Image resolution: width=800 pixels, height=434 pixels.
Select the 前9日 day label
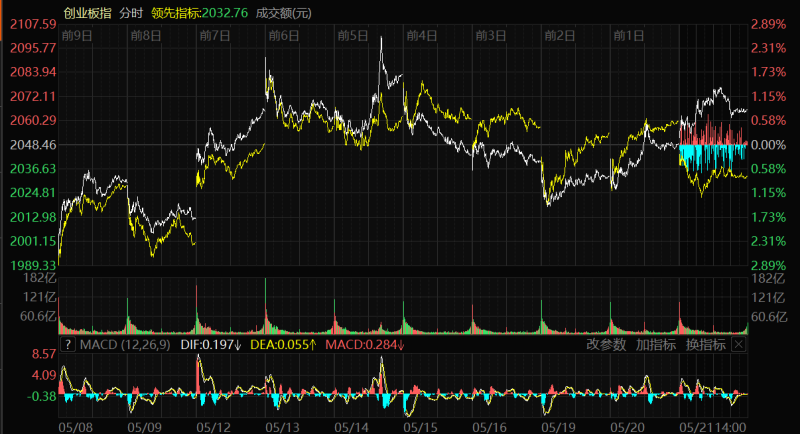click(x=77, y=36)
